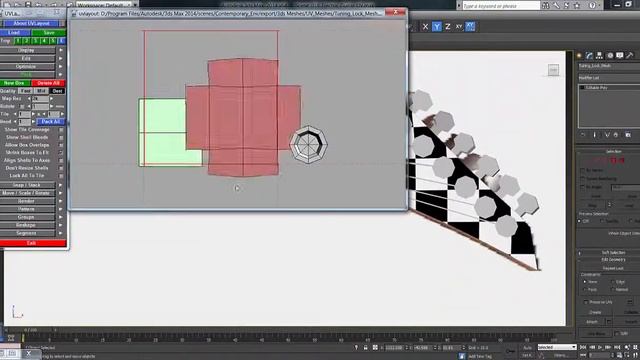Click the Make Unique icon

[x=607, y=135]
